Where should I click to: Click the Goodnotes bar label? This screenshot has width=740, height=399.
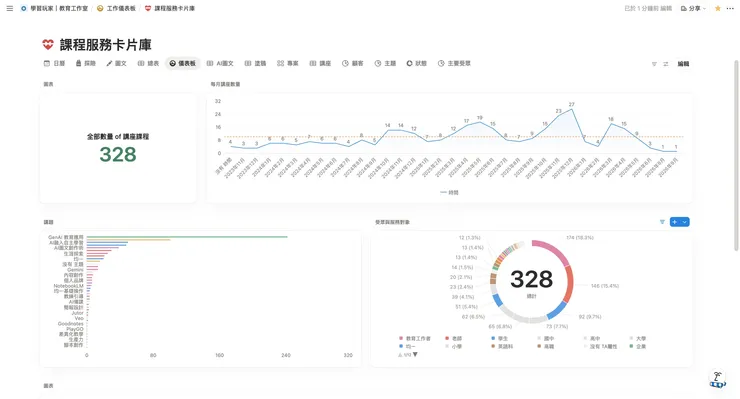coord(70,324)
